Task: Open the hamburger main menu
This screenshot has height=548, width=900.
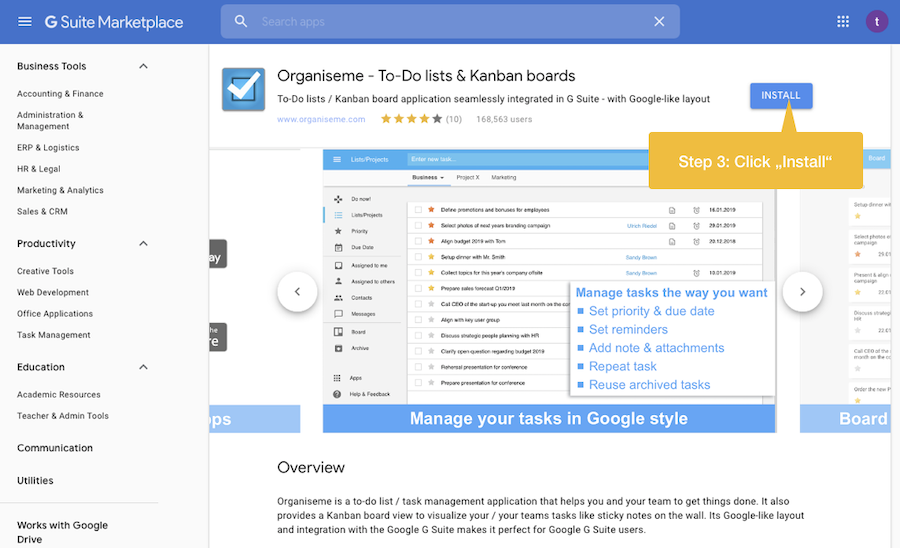Action: point(25,22)
